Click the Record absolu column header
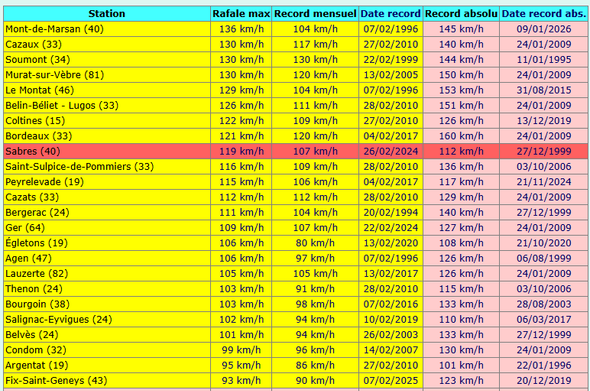Screen dimensions: 590x391 pyautogui.click(x=461, y=14)
